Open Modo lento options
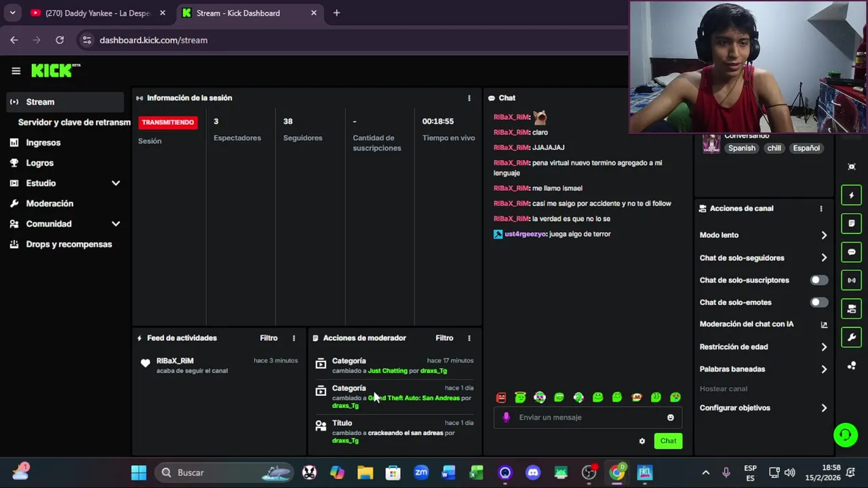 pos(763,235)
